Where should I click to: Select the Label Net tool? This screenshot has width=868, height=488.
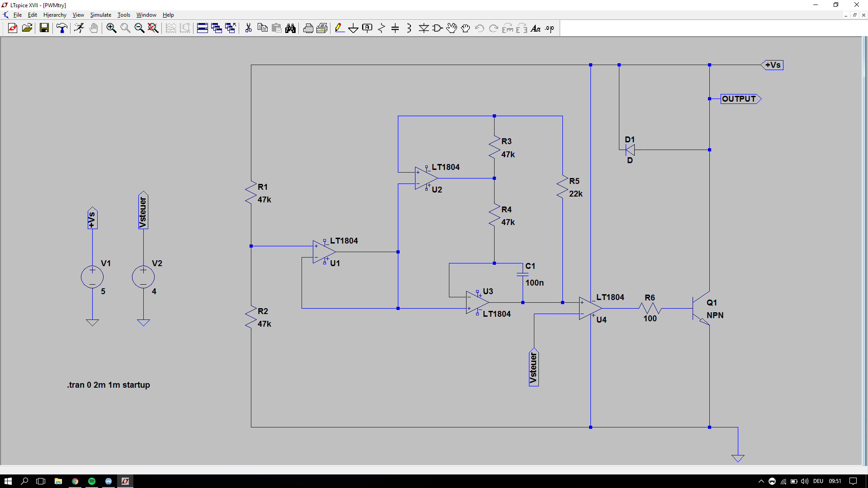tap(367, 28)
